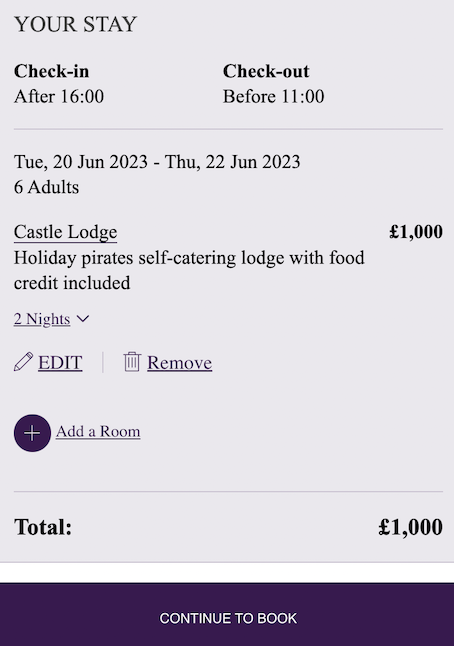454x646 pixels.
Task: Click the Before 11:00 check-out time
Action: (x=274, y=97)
